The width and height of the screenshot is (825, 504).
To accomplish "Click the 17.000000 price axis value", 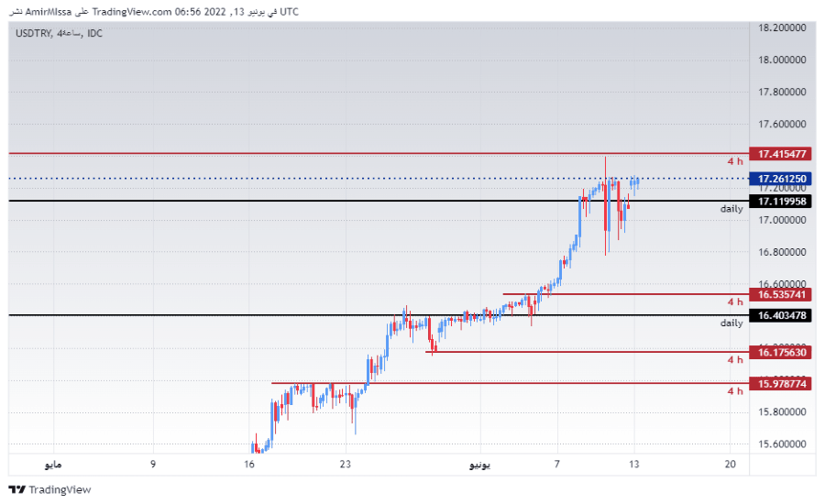I will click(x=782, y=219).
